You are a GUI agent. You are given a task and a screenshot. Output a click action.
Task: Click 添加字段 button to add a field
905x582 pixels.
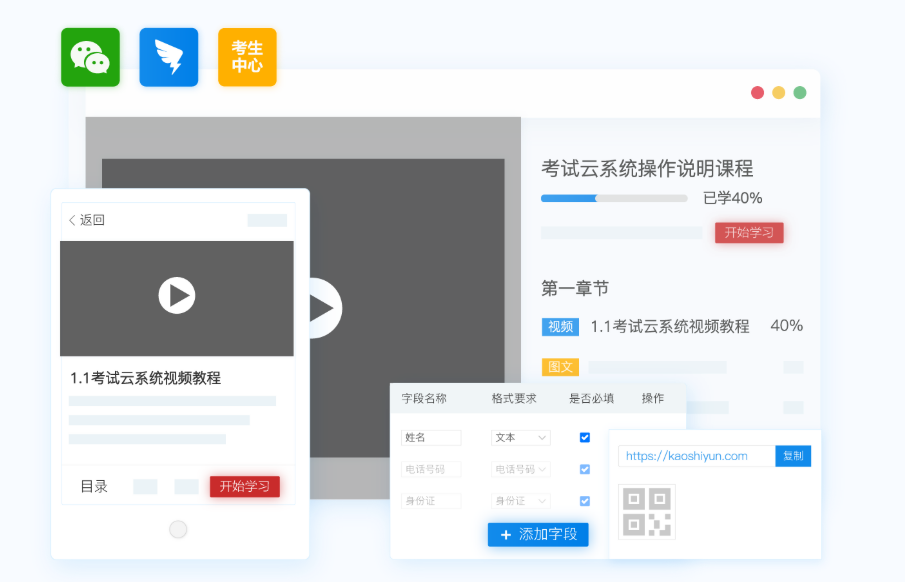538,535
